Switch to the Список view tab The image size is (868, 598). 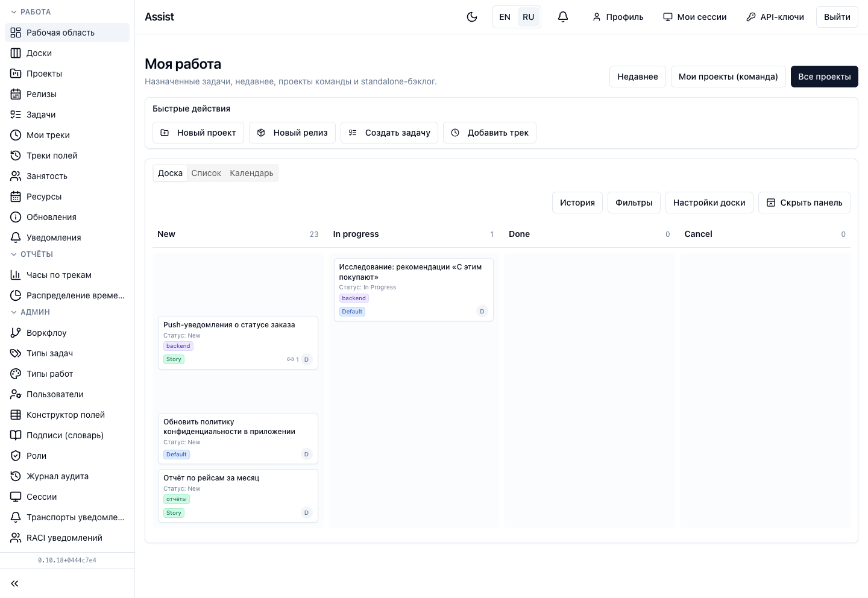[206, 173]
